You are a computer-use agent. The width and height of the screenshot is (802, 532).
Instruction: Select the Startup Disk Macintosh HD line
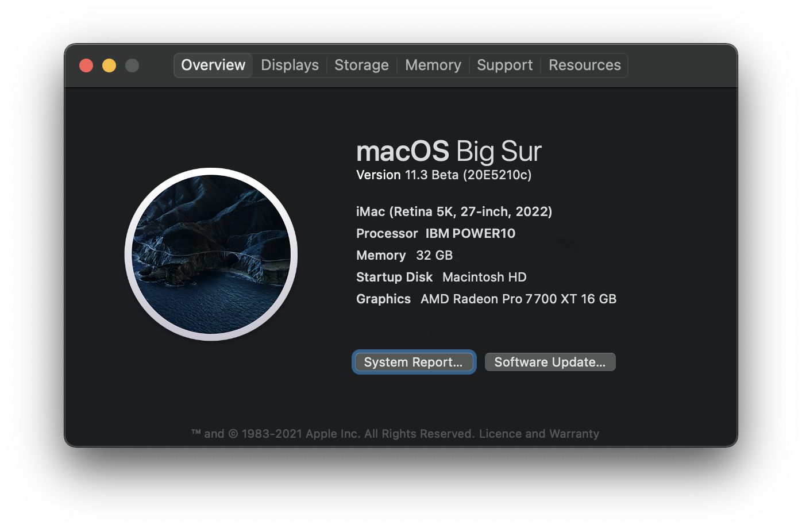point(441,277)
